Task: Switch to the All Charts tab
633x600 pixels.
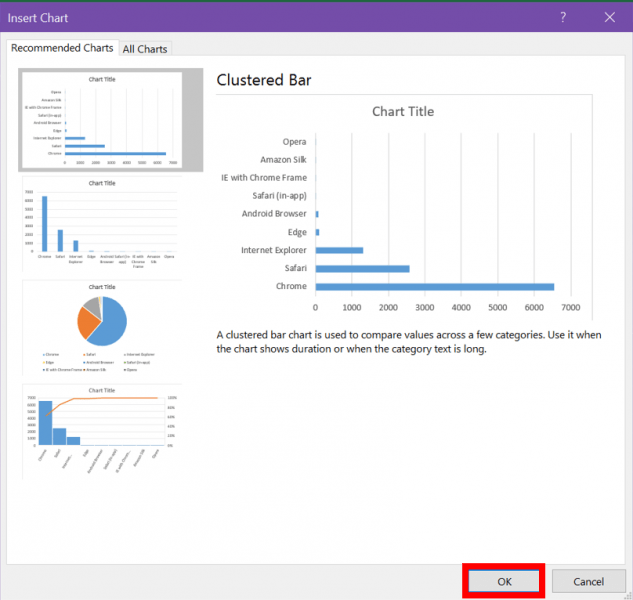Action: (145, 49)
